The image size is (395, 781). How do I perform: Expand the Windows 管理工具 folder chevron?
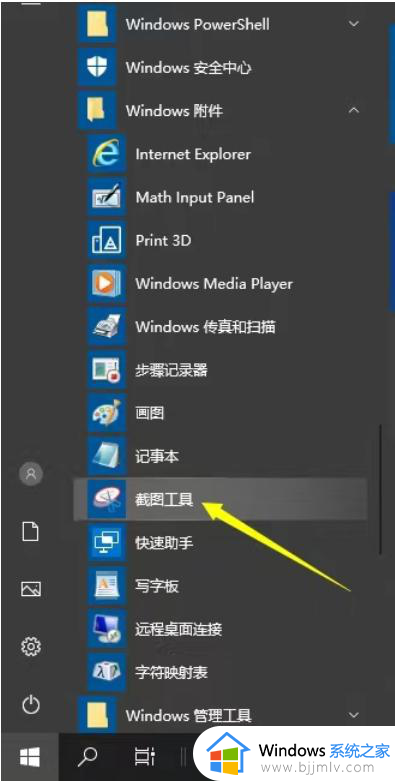click(x=354, y=715)
